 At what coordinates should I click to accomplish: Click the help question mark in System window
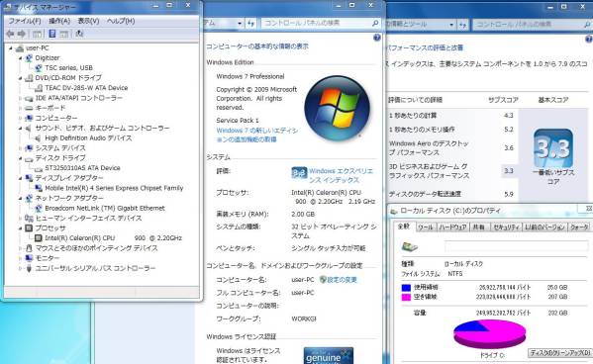pos(376,38)
